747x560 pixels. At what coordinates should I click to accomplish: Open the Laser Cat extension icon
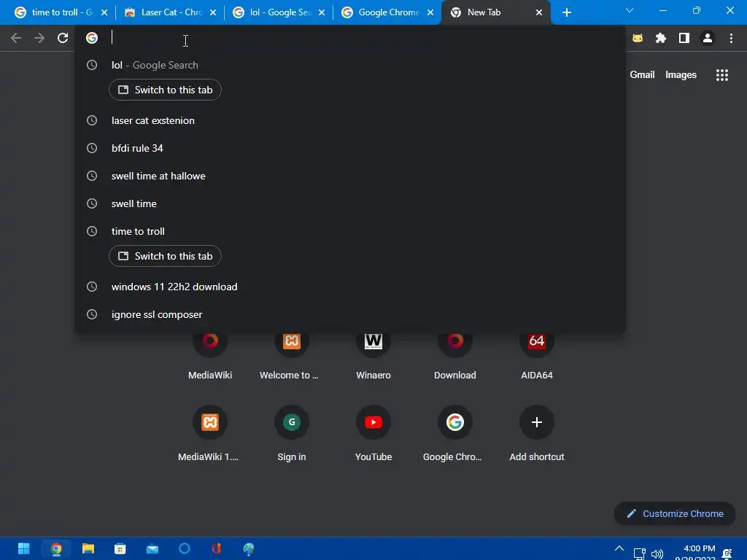[638, 38]
